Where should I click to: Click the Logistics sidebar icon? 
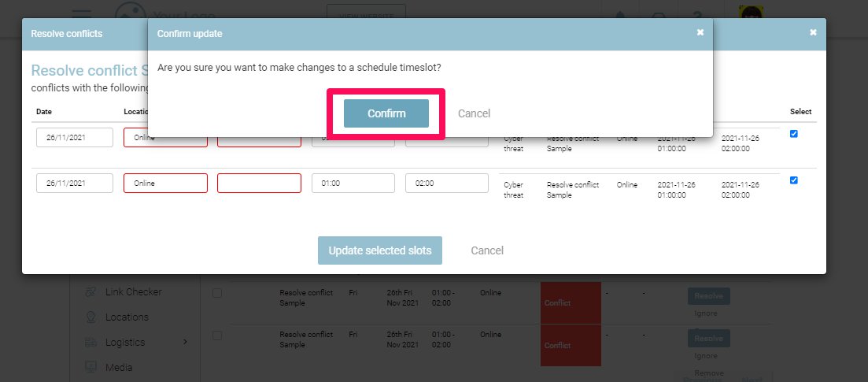tap(90, 343)
